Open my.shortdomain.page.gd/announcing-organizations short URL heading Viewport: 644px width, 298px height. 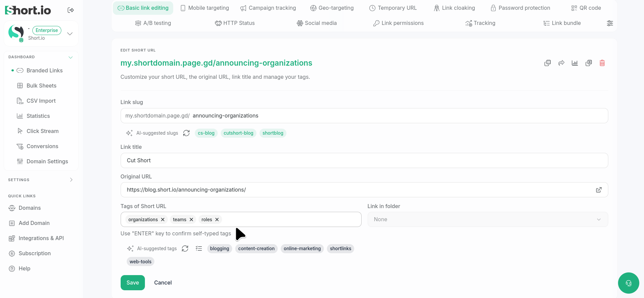(216, 63)
